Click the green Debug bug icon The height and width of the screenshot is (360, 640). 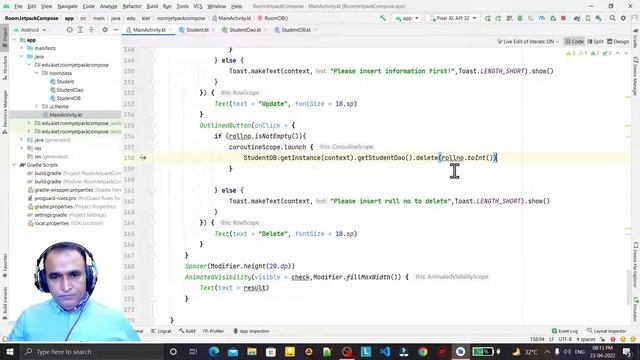(x=520, y=18)
